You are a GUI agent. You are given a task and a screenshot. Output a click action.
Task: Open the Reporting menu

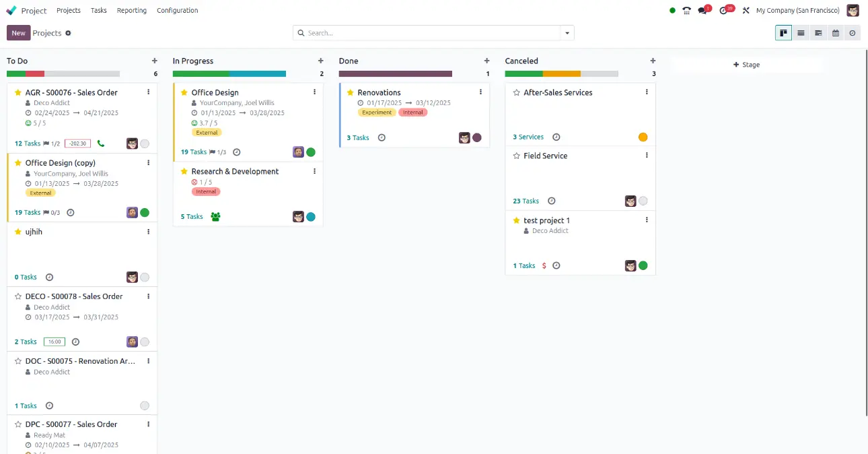pos(131,11)
